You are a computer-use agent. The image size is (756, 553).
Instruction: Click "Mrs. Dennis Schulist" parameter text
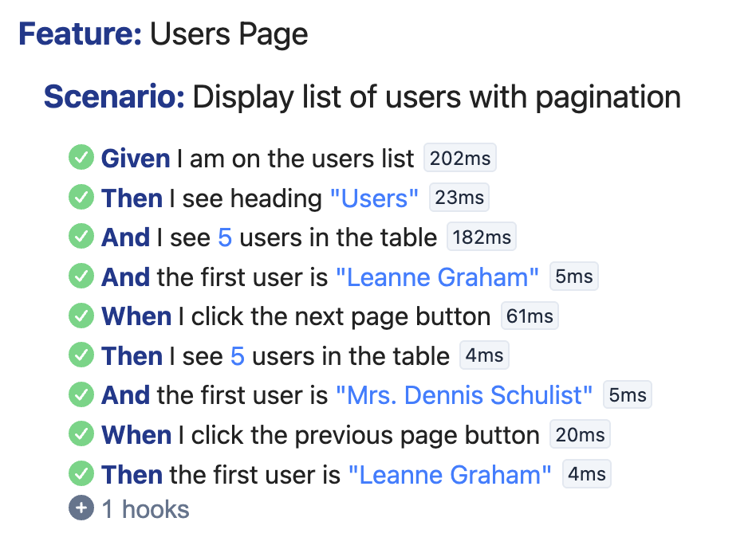(464, 395)
